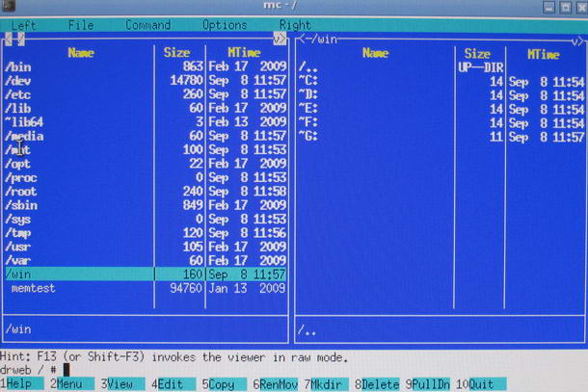The width and height of the screenshot is (588, 392).
Task: Select the memtest file in left panel
Action: coord(37,288)
